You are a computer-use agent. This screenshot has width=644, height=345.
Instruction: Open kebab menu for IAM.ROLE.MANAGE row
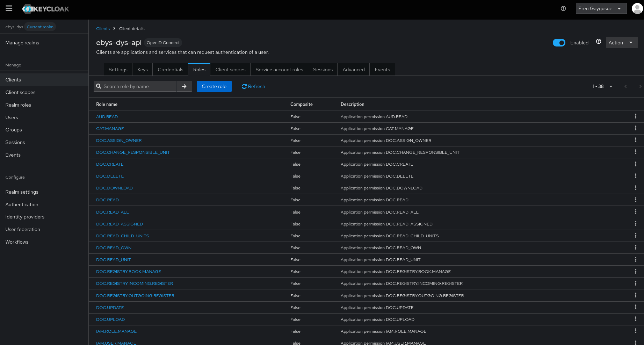click(x=636, y=331)
